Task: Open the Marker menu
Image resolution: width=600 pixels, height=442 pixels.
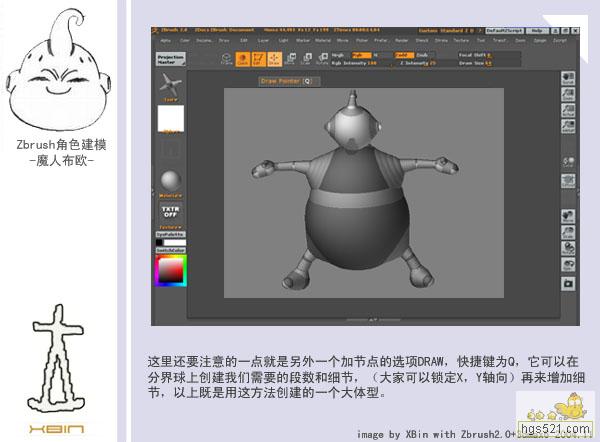Action: (x=303, y=40)
